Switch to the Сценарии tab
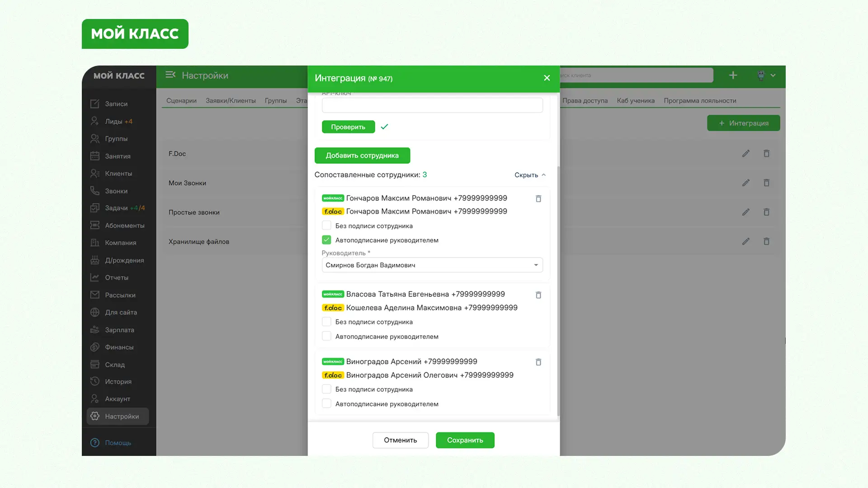This screenshot has height=488, width=868. pyautogui.click(x=181, y=100)
